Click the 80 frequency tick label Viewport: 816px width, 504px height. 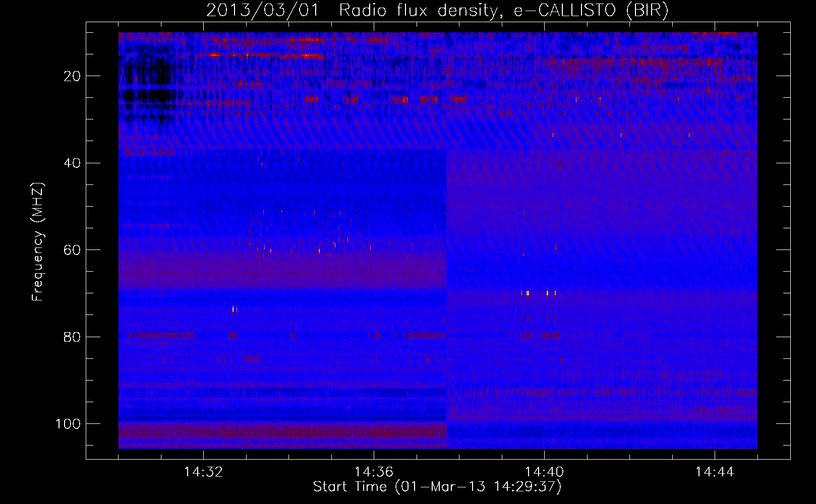72,337
